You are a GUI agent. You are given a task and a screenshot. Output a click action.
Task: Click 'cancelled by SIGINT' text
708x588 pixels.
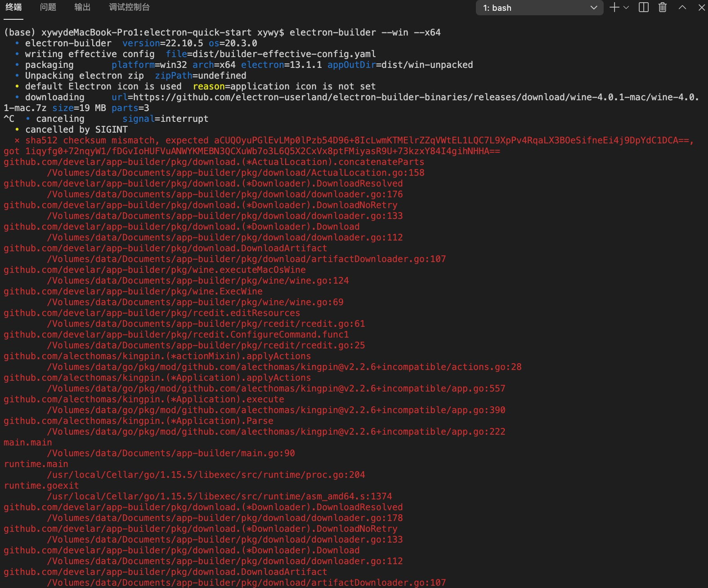point(76,129)
